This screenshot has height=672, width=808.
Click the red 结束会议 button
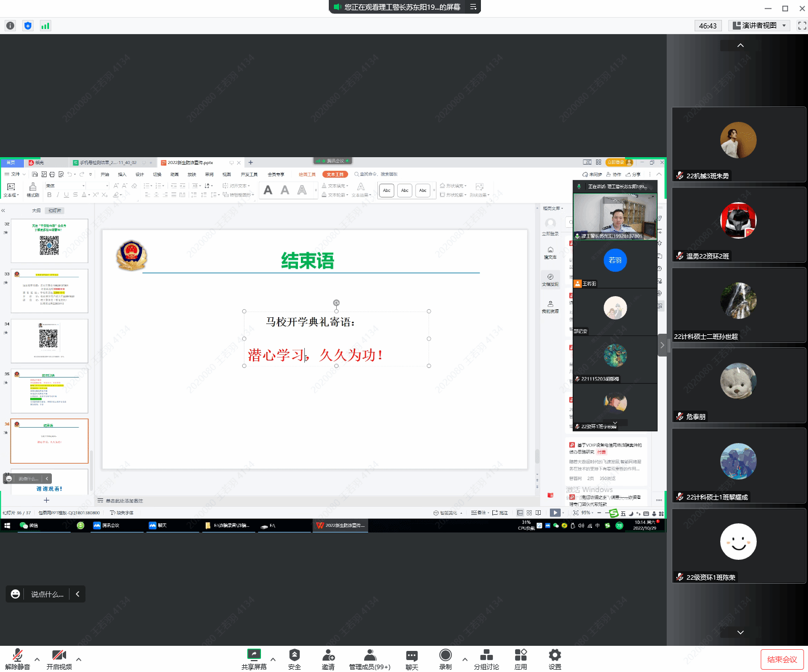click(782, 659)
